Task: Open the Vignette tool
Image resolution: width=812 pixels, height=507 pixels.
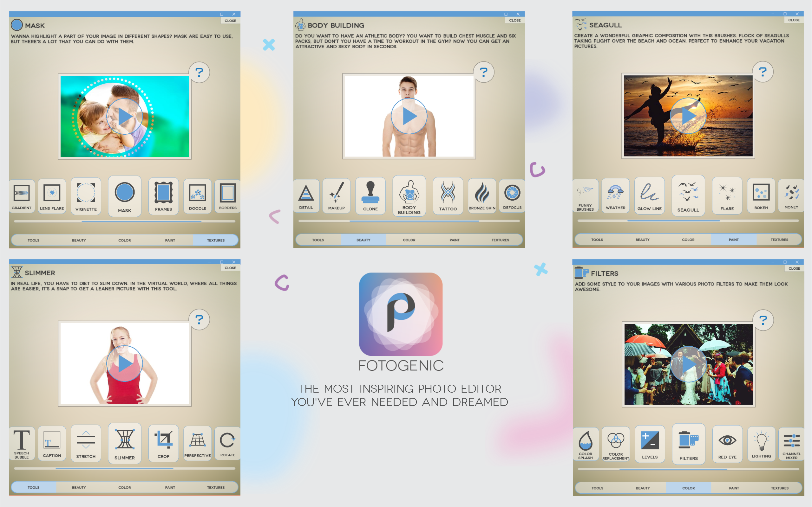Action: [86, 196]
